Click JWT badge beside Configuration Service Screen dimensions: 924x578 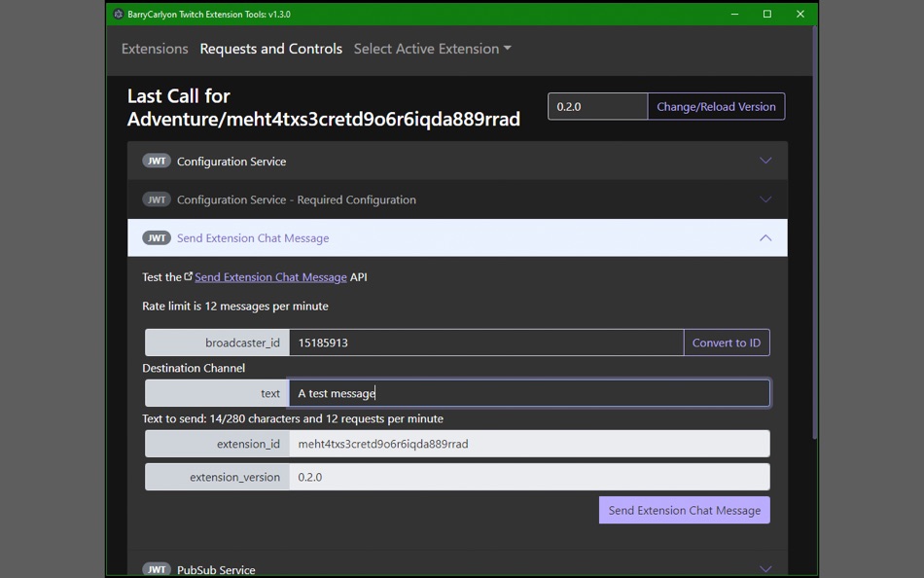pyautogui.click(x=157, y=161)
